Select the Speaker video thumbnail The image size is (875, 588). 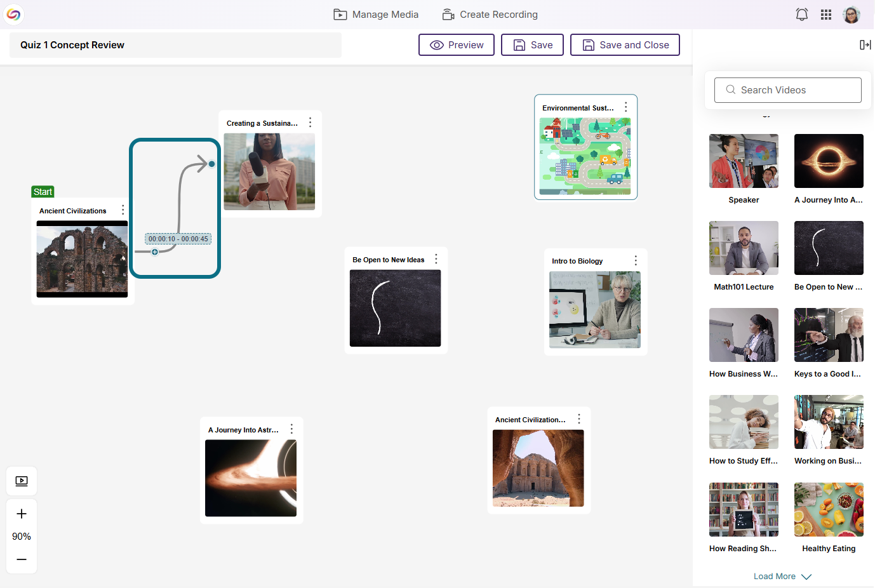(x=744, y=161)
